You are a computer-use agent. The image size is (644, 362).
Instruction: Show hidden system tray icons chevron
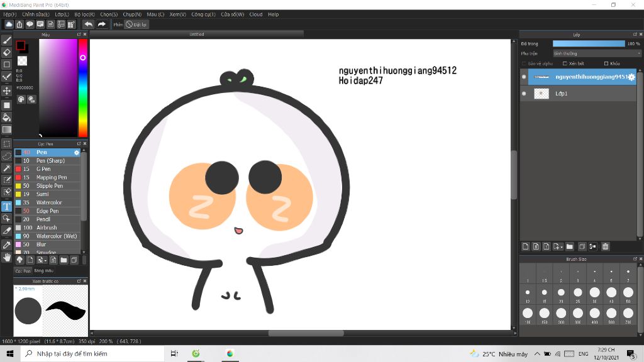coord(537,353)
